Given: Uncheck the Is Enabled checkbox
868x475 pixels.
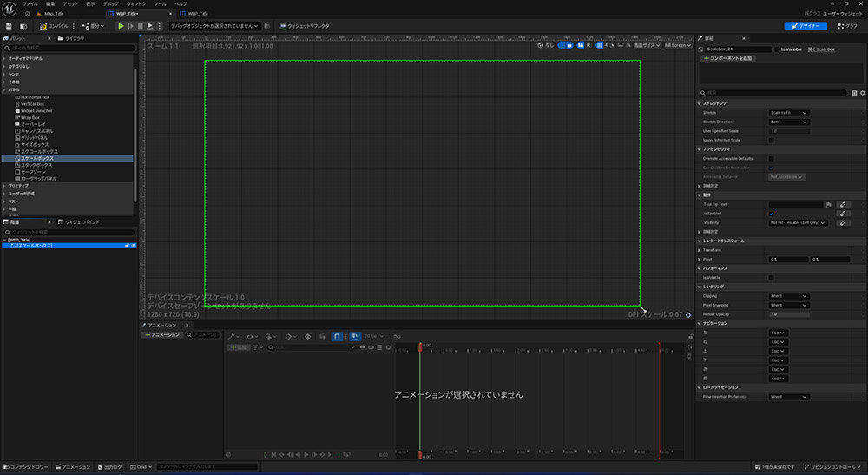Looking at the screenshot, I should pos(771,214).
